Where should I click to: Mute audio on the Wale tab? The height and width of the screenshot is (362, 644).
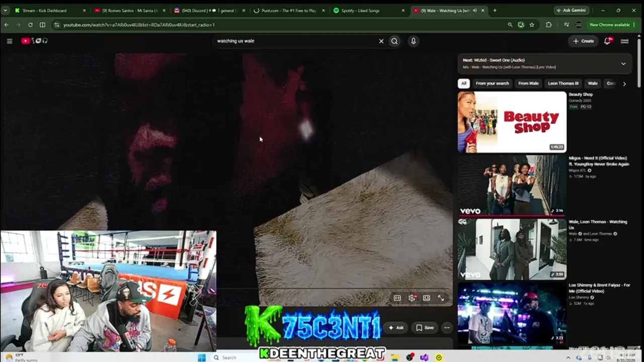(x=474, y=10)
